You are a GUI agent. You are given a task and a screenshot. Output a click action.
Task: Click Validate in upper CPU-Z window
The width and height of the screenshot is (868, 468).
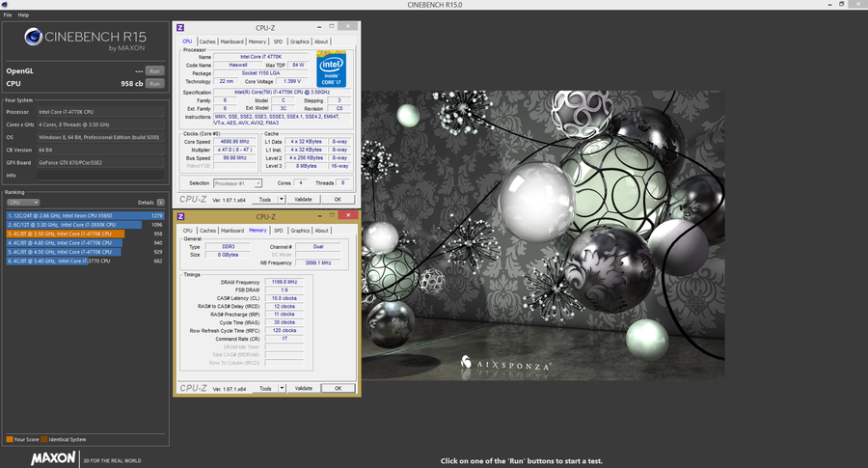(303, 200)
